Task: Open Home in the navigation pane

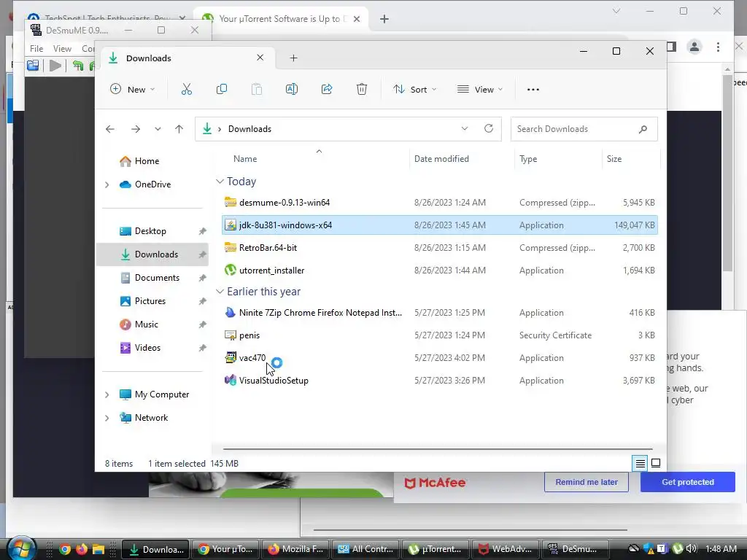Action: (x=147, y=161)
